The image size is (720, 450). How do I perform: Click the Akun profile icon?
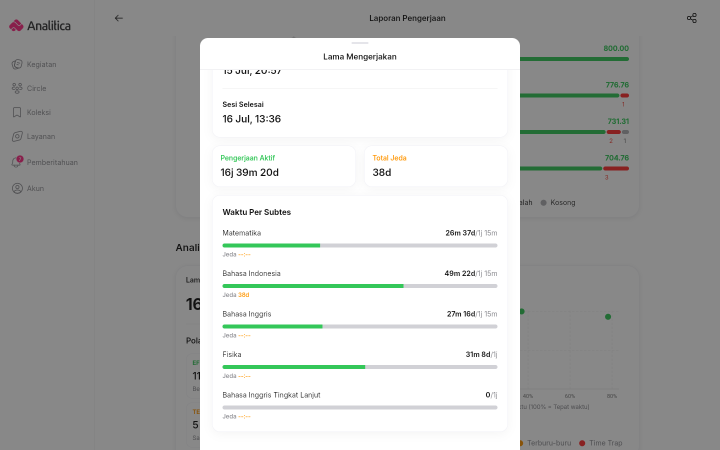click(x=17, y=188)
